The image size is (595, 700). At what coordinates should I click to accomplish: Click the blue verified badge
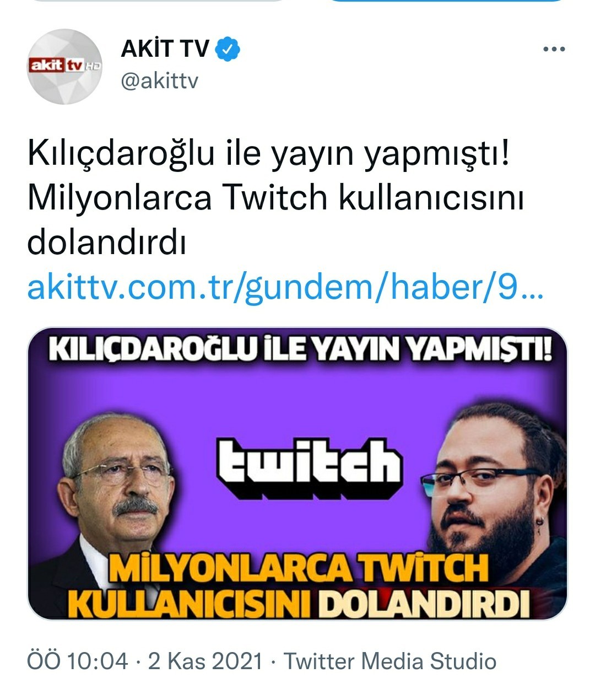(x=228, y=50)
